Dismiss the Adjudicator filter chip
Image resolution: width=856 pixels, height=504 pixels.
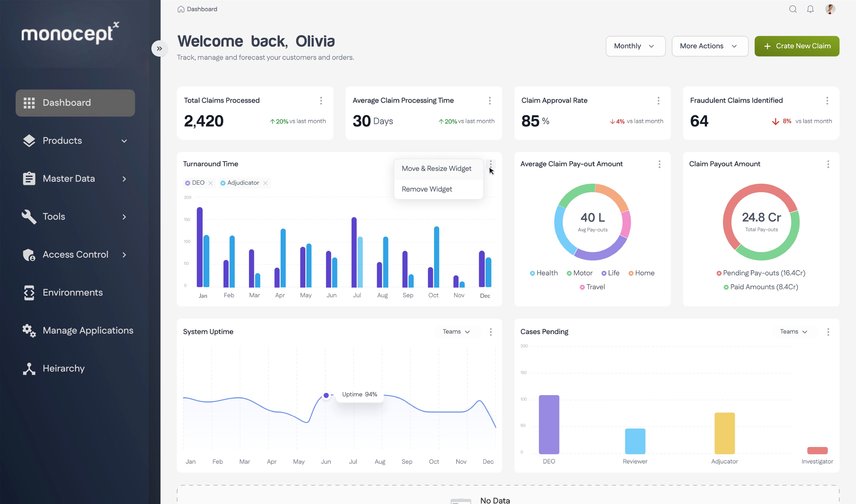[x=266, y=183]
